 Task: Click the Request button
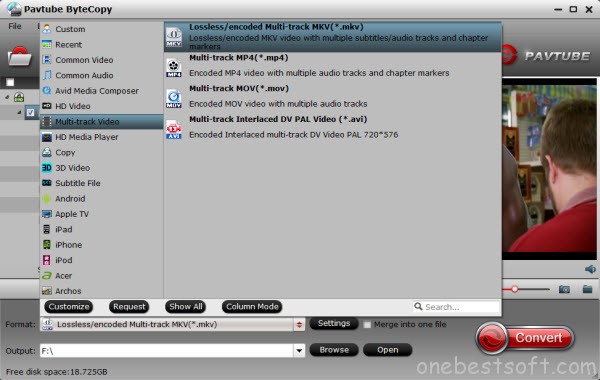click(129, 307)
